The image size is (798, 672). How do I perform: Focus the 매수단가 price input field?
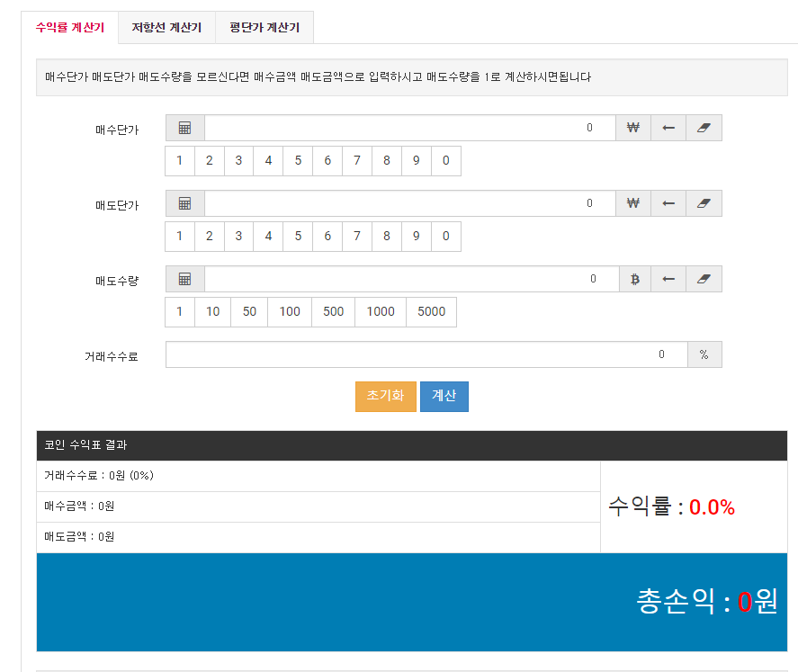pyautogui.click(x=409, y=128)
